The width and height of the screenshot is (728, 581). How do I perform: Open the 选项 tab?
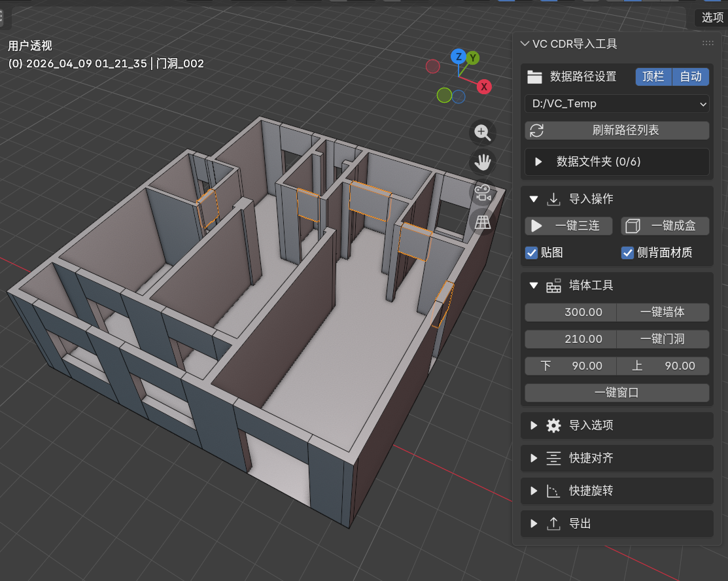click(712, 18)
